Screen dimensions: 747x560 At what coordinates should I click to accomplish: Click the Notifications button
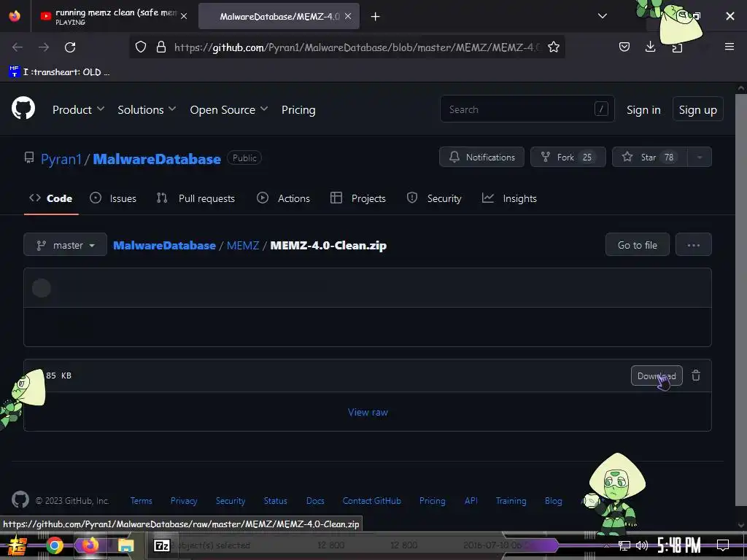pos(481,157)
